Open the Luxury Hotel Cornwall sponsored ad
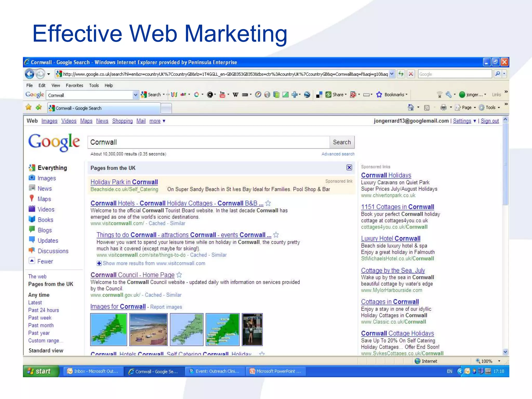The height and width of the screenshot is (399, 532). [391, 238]
